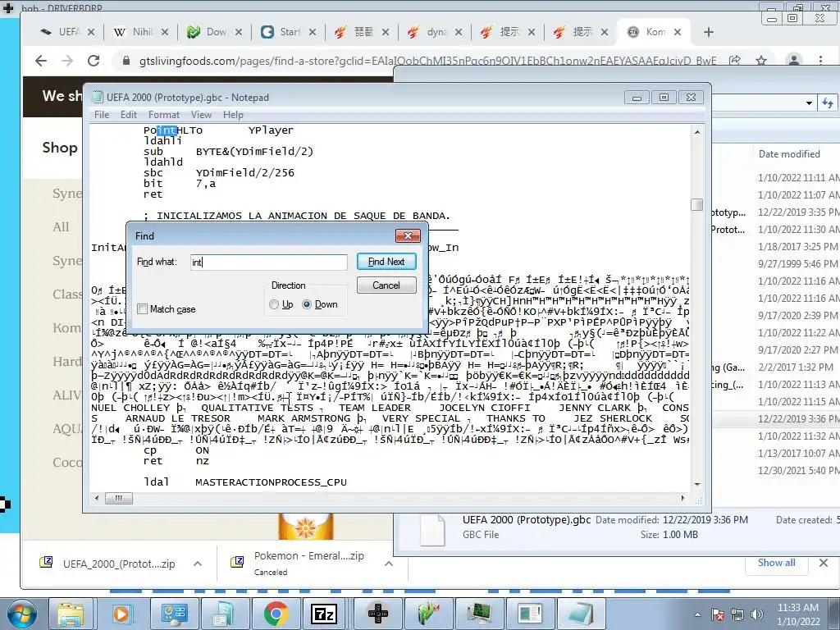Select row dated 1/18/2017 3:25 PM

click(x=776, y=247)
